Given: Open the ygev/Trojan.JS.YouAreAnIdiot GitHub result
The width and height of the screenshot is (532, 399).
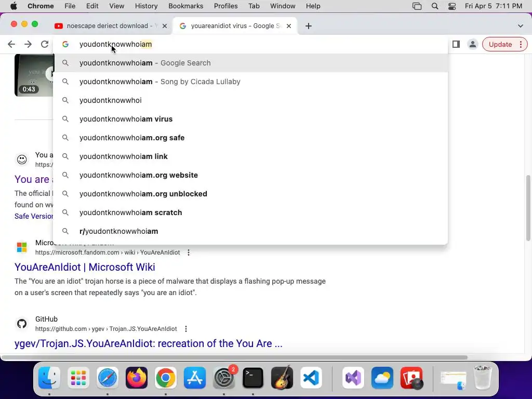Looking at the screenshot, I should coord(148,343).
